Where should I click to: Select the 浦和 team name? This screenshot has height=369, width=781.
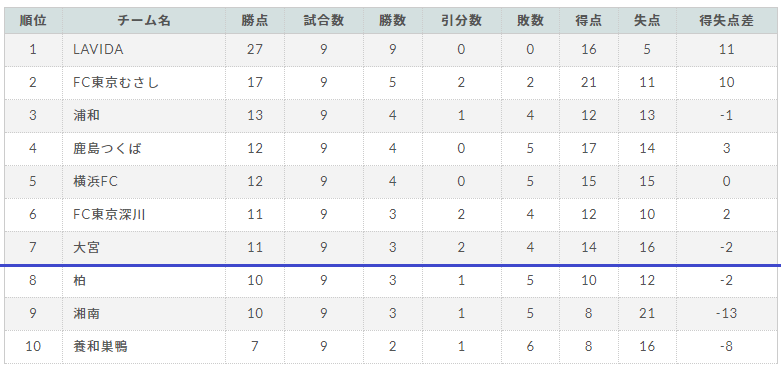87,115
